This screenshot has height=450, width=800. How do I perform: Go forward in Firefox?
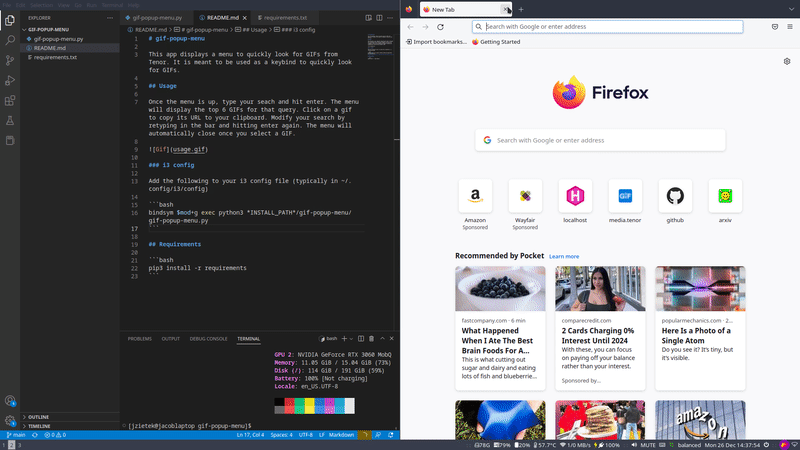pos(425,27)
